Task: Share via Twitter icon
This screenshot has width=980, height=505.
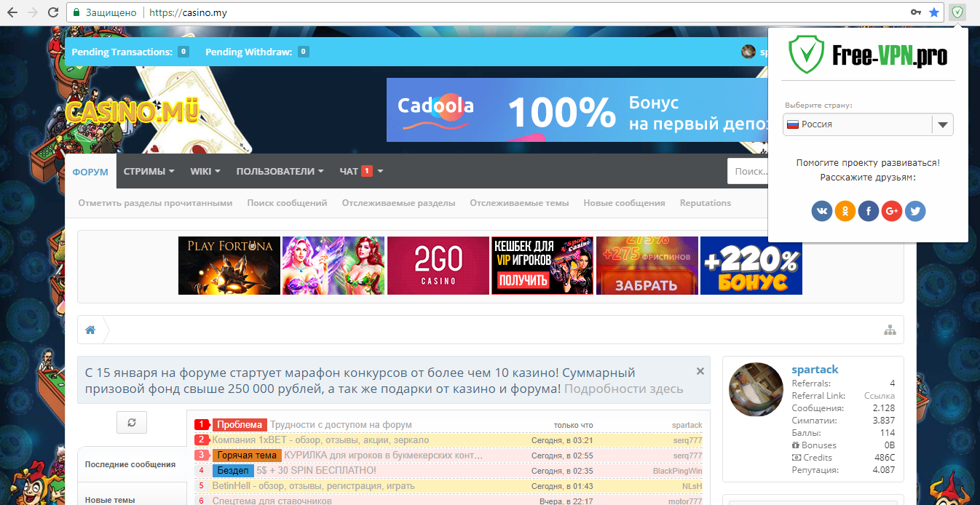Action: click(x=915, y=211)
